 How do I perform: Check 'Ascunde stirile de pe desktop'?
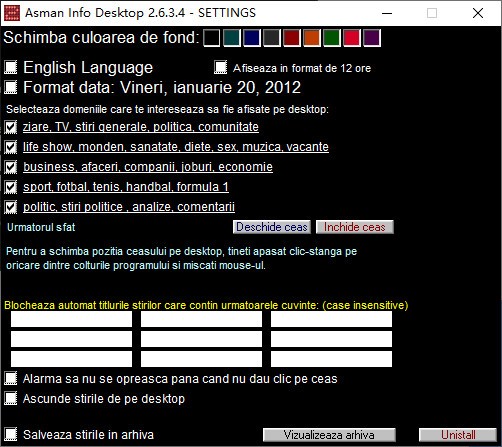11,399
